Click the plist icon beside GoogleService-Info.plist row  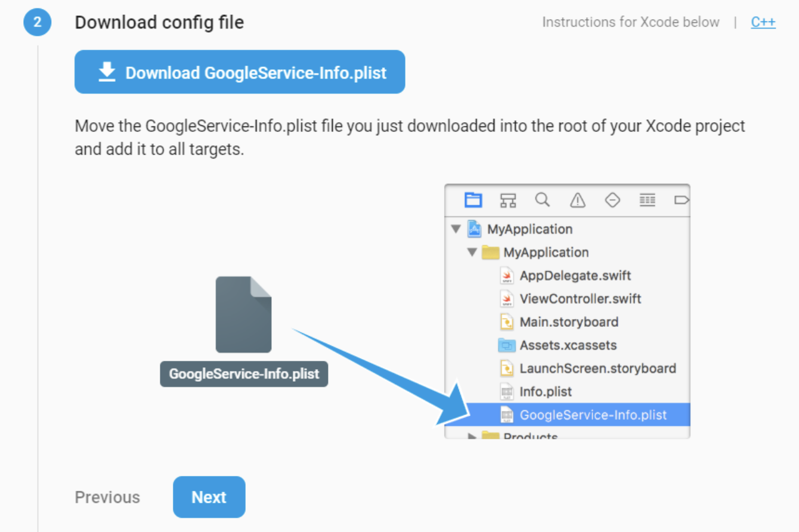click(507, 415)
